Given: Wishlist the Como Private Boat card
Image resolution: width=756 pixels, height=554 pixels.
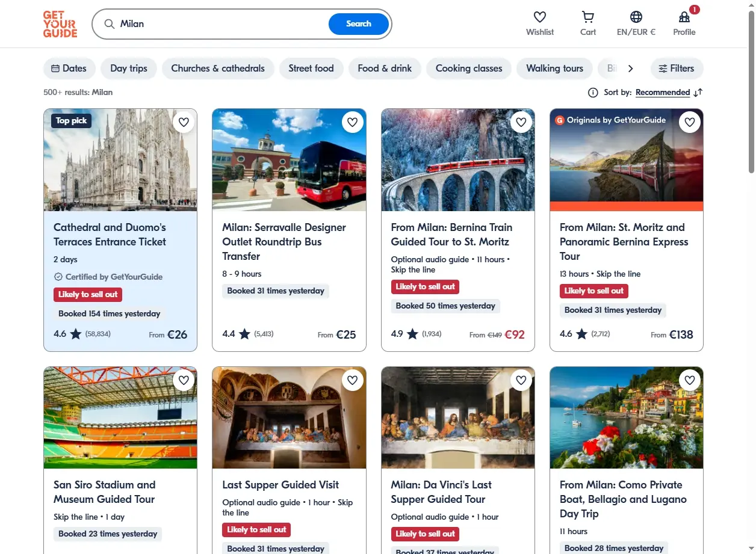Looking at the screenshot, I should point(690,380).
